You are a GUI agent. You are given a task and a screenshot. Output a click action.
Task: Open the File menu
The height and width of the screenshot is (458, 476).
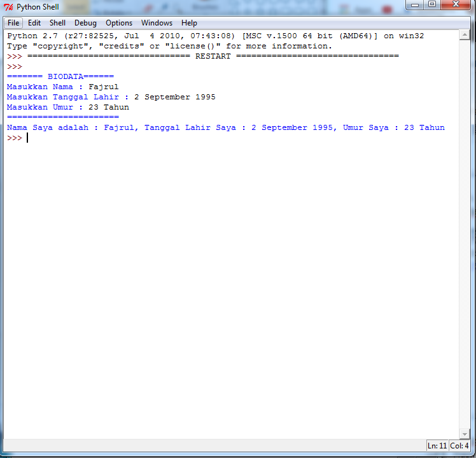tap(13, 23)
